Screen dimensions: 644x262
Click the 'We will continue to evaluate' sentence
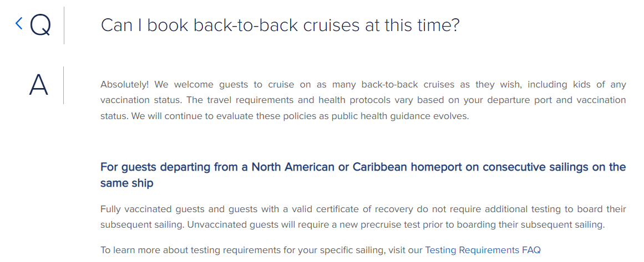point(300,116)
